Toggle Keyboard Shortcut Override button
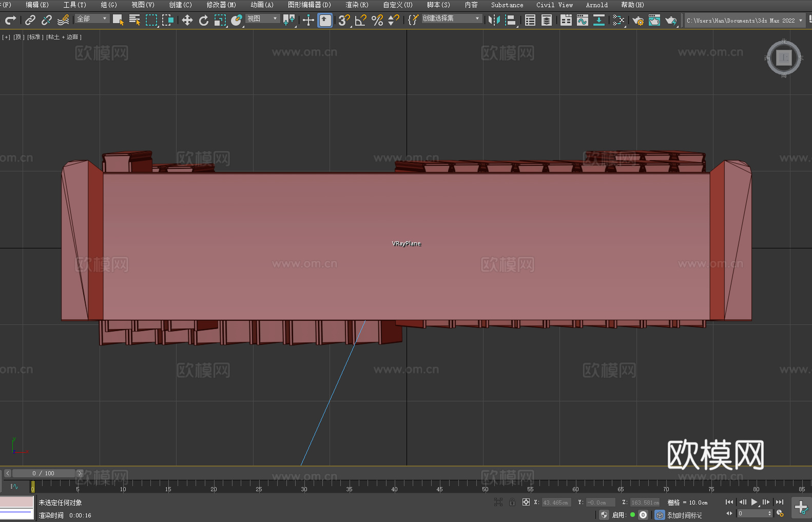The width and height of the screenshot is (812, 522). pyautogui.click(x=325, y=20)
